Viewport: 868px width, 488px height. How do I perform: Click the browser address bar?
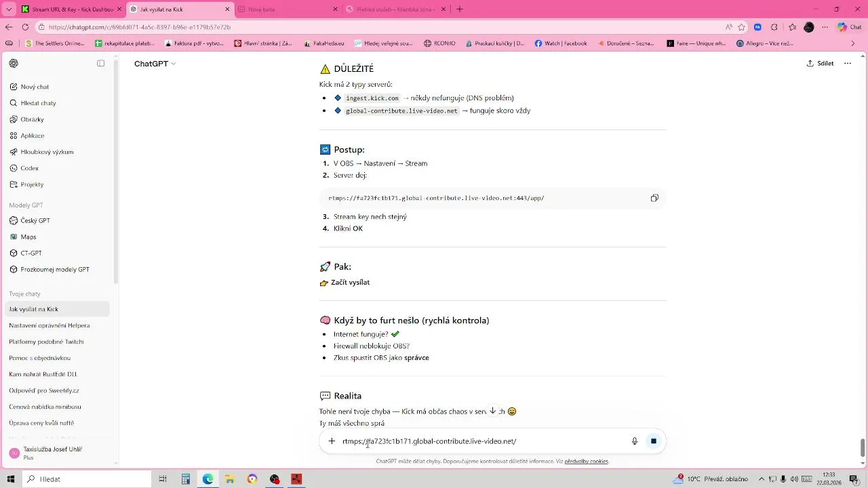380,27
